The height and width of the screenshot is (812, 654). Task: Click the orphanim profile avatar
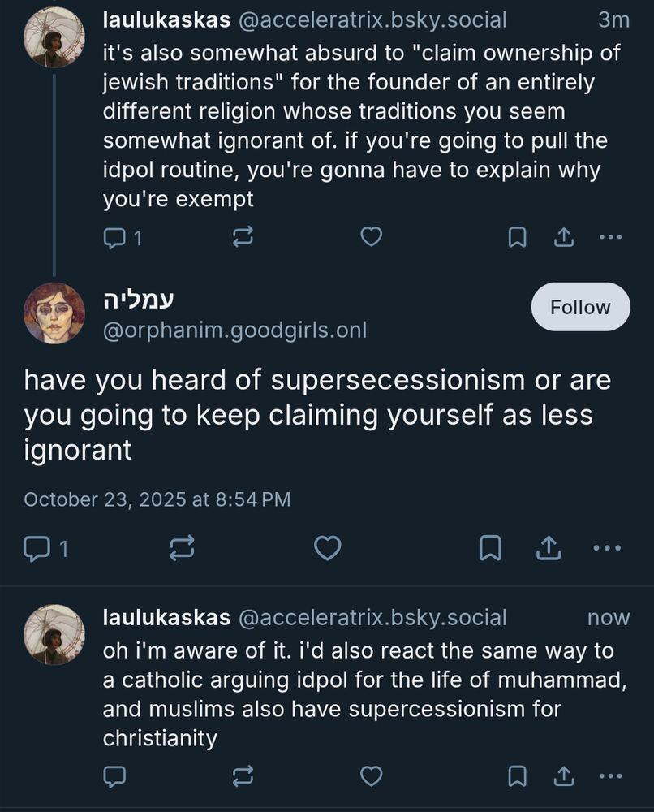(x=54, y=313)
